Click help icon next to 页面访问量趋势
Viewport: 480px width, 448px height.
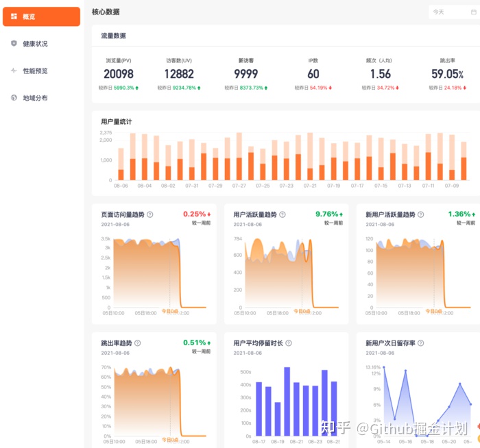pyautogui.click(x=150, y=214)
